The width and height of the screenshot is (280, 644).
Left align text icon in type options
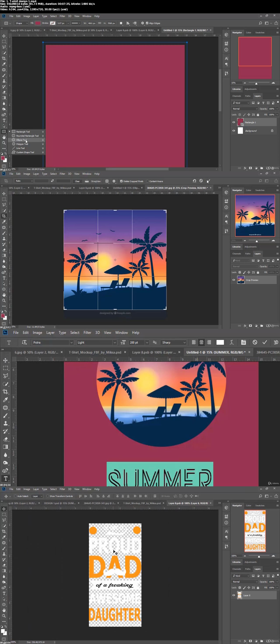coord(194,342)
